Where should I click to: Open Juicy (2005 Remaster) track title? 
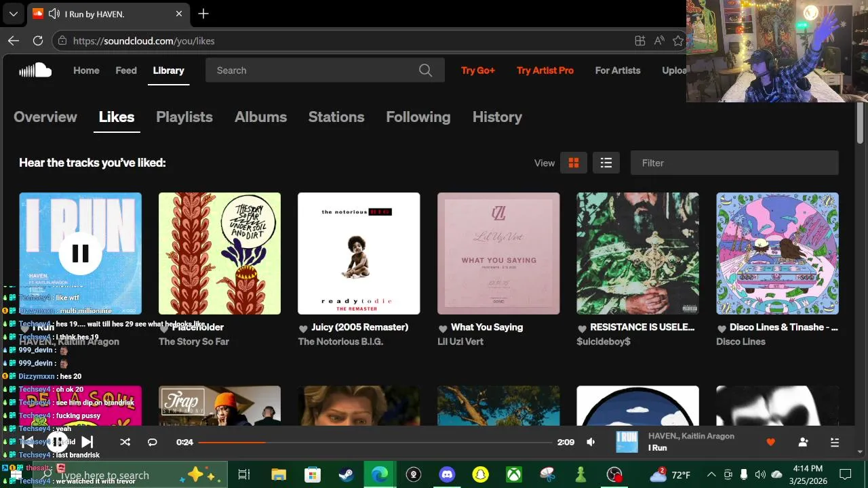(x=360, y=327)
